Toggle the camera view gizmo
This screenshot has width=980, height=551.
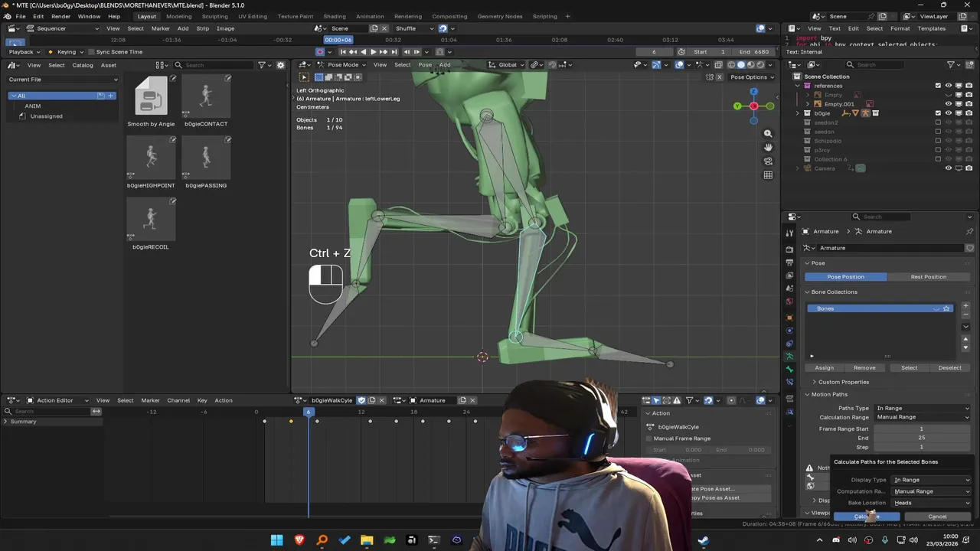pyautogui.click(x=768, y=161)
